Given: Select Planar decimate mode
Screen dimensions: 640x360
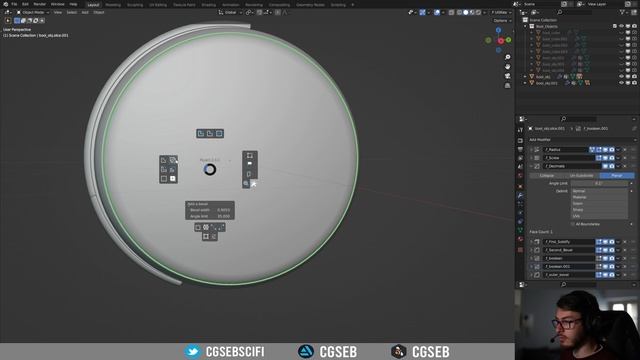Looking at the screenshot, I should (617, 176).
